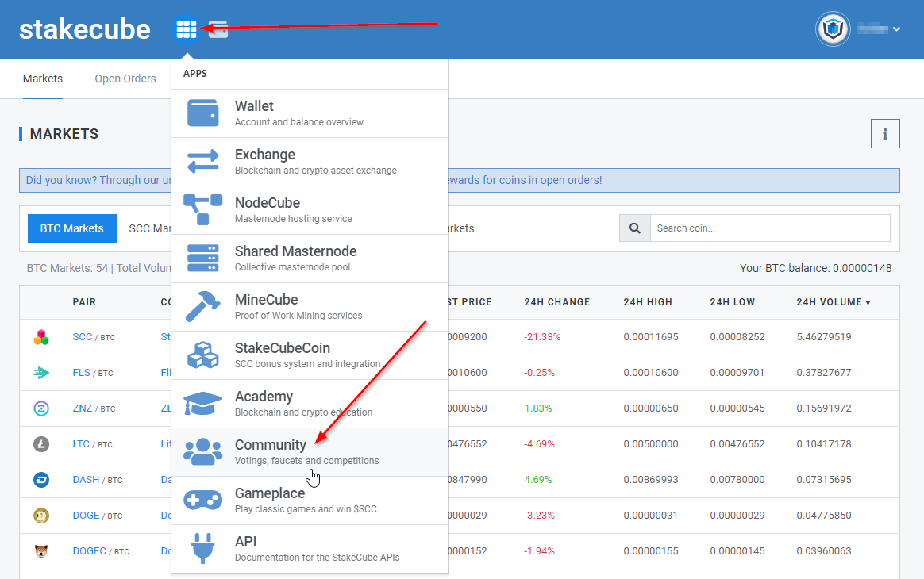Screen dimensions: 924x579
Task: Open StakeCubeCoin menu entry
Action: [310, 355]
